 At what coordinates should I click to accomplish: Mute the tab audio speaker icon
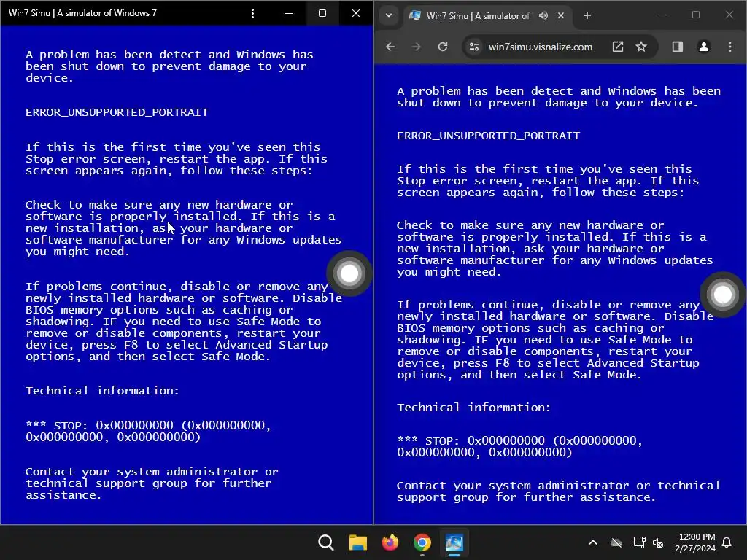(543, 15)
